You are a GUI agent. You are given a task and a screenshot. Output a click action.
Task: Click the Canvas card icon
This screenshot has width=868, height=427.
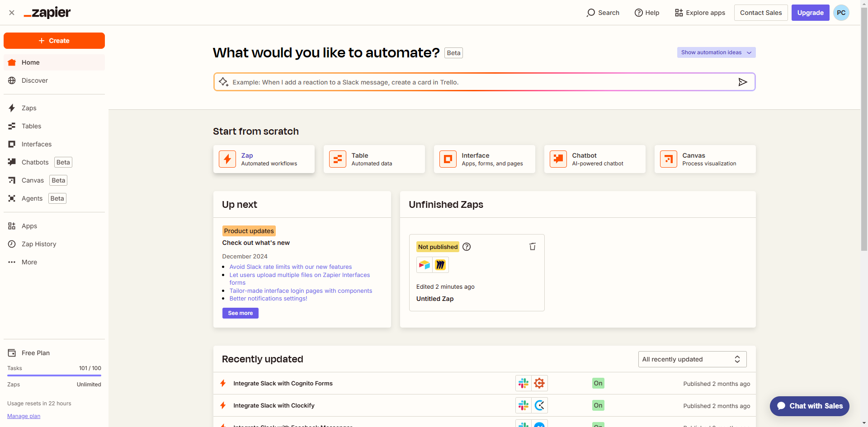pyautogui.click(x=669, y=159)
